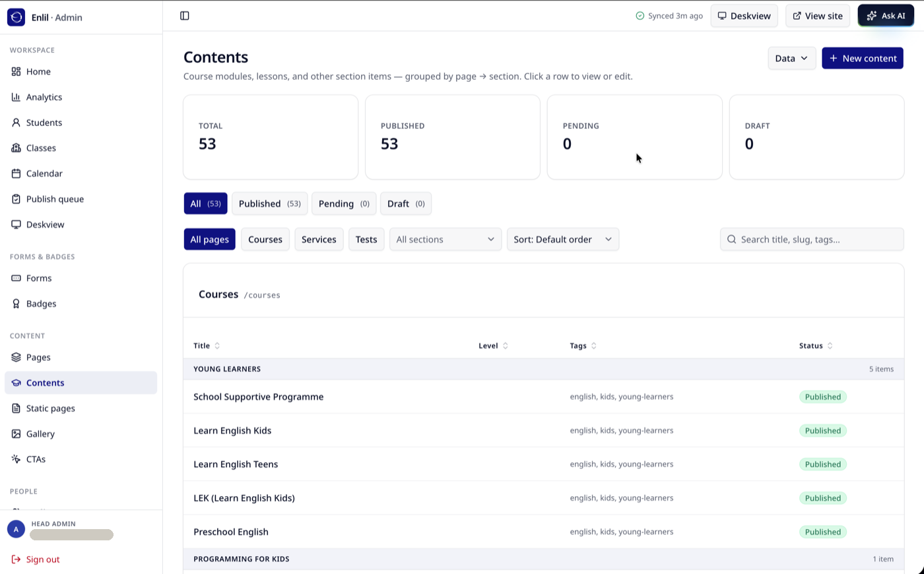Click the Badges ribbon icon
The width and height of the screenshot is (924, 574).
pyautogui.click(x=16, y=303)
